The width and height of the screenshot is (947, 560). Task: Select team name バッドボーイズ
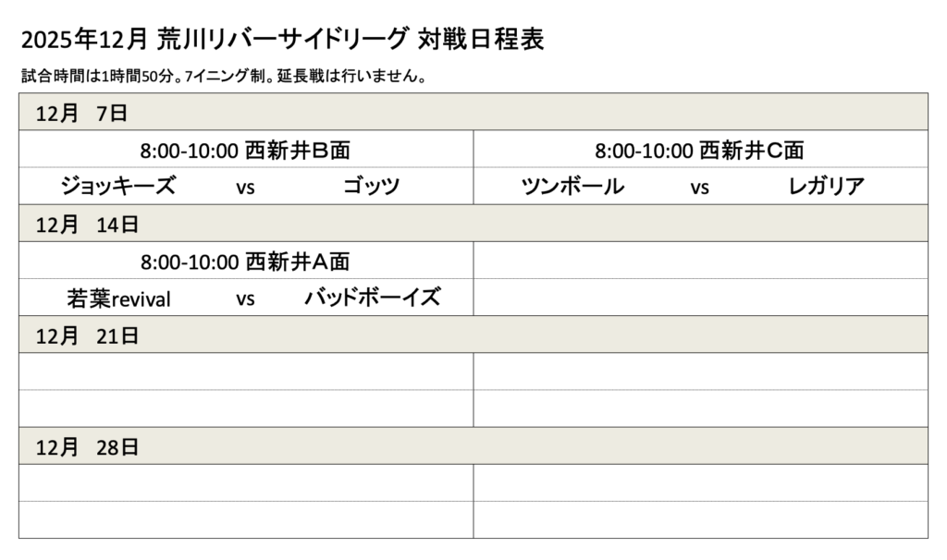pyautogui.click(x=372, y=298)
